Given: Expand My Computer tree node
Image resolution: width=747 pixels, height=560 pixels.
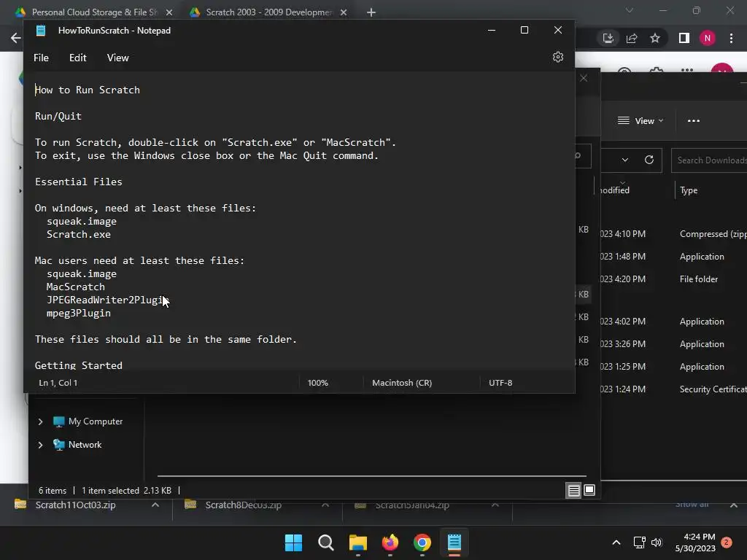Looking at the screenshot, I should (41, 421).
